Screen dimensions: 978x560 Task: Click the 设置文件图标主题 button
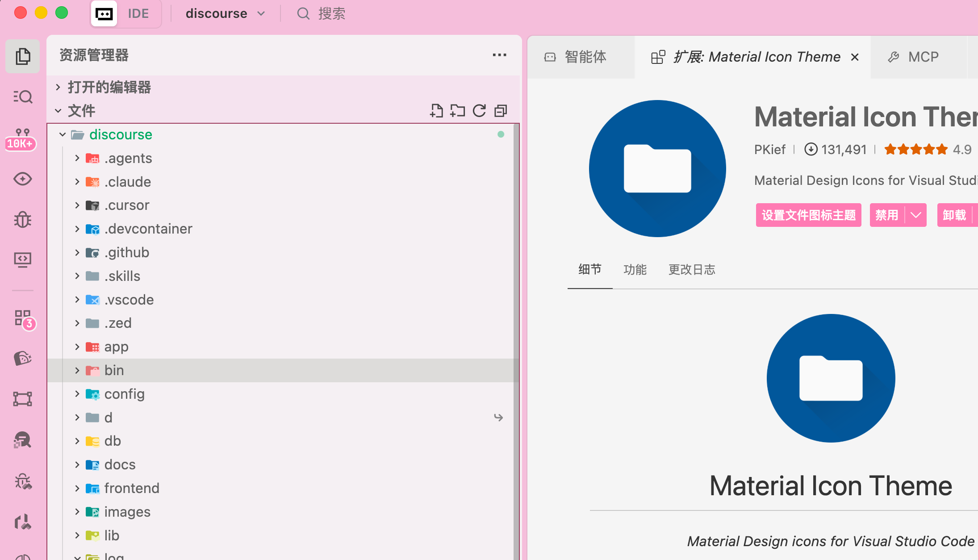click(808, 215)
